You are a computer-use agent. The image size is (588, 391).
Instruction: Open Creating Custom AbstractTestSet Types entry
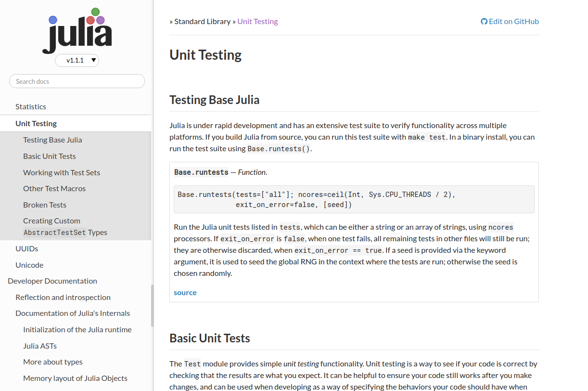point(65,226)
